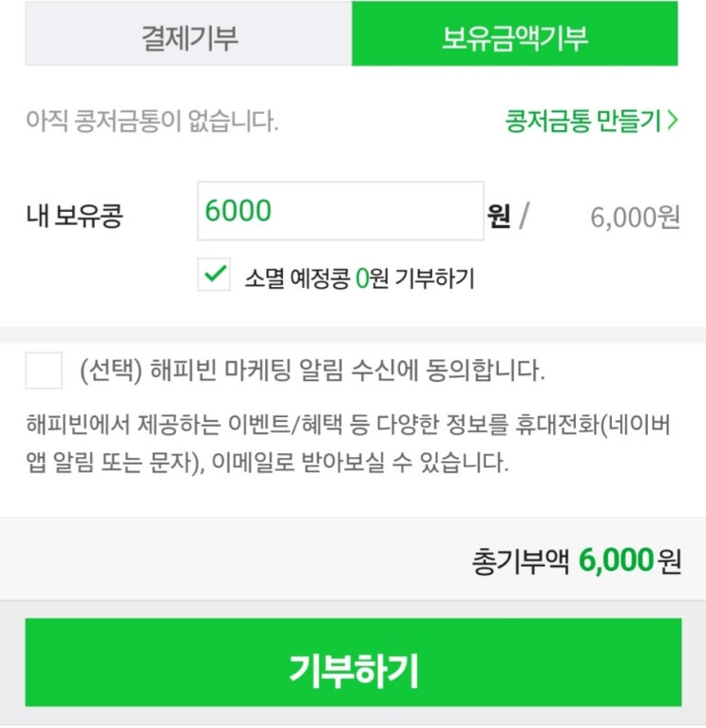The height and width of the screenshot is (728, 706).
Task: Click the 마케팅 알림 수신에 동의합니다 label
Action: [x=314, y=371]
